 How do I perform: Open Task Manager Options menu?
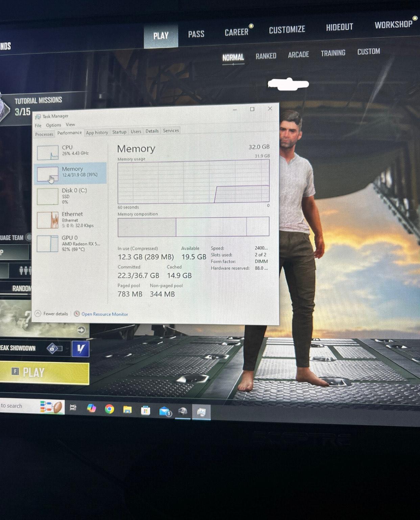(53, 125)
